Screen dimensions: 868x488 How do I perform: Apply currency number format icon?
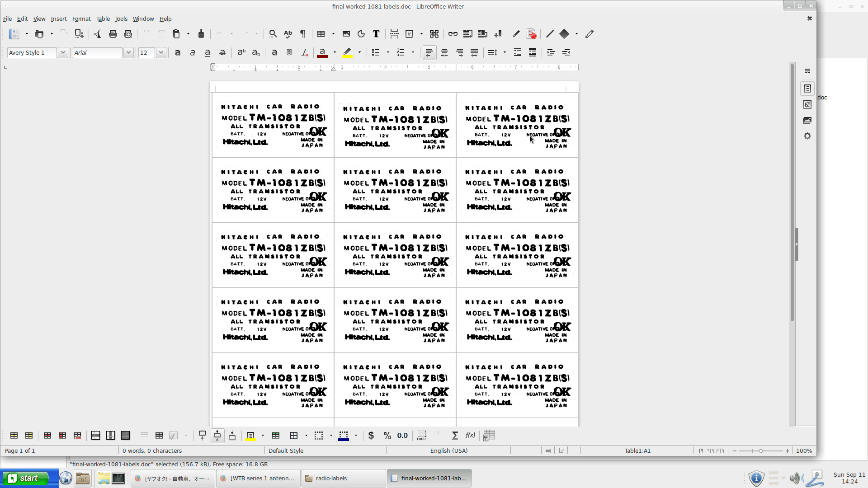(371, 436)
